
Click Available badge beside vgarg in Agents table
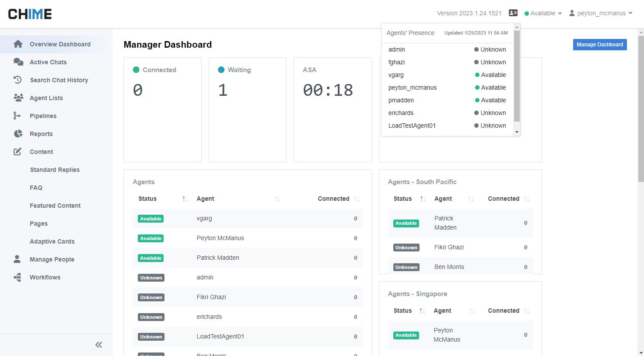point(151,219)
